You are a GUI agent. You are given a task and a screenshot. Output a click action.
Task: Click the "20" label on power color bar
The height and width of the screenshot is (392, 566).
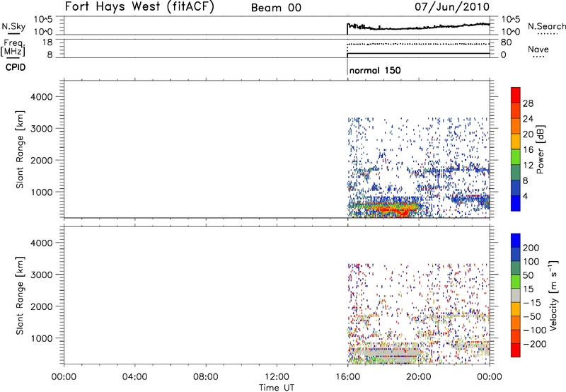point(528,134)
